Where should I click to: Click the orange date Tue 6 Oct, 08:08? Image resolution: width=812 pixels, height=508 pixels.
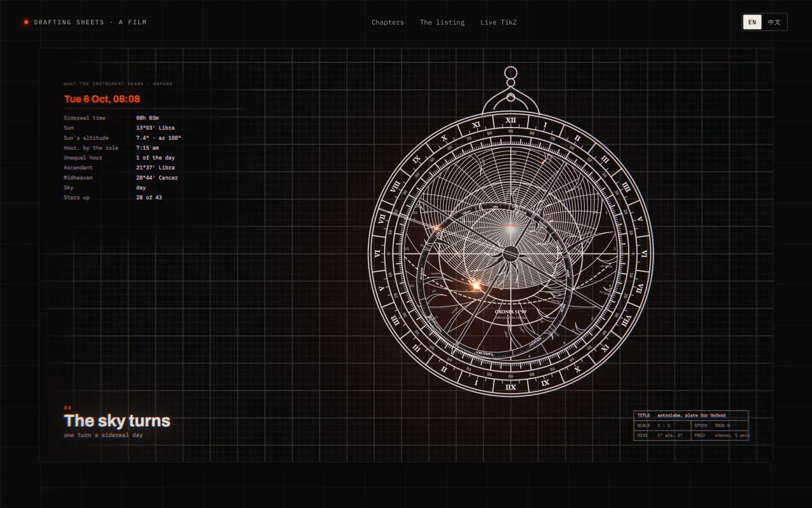click(x=102, y=99)
